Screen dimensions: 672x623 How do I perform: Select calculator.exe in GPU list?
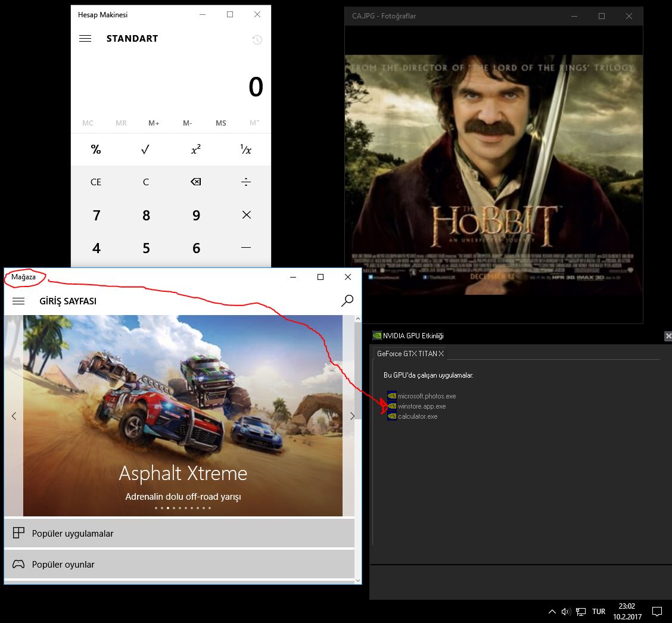418,416
